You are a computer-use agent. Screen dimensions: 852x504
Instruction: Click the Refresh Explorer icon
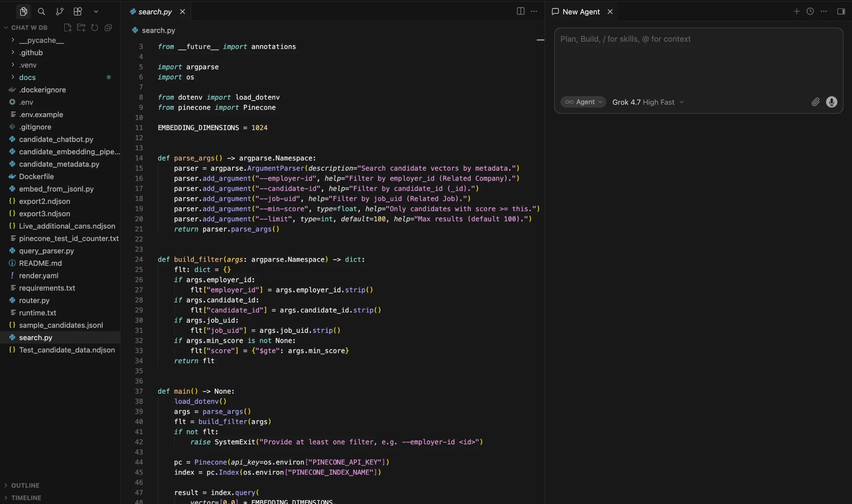95,28
